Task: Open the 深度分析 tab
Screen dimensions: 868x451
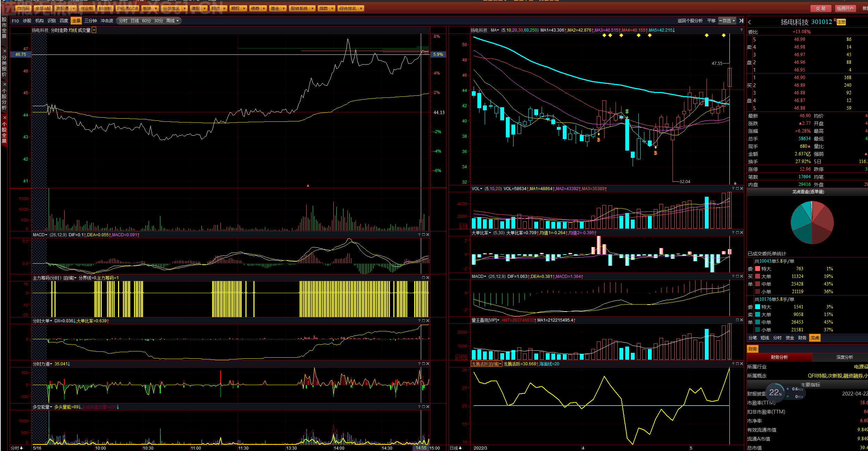Action: point(844,357)
